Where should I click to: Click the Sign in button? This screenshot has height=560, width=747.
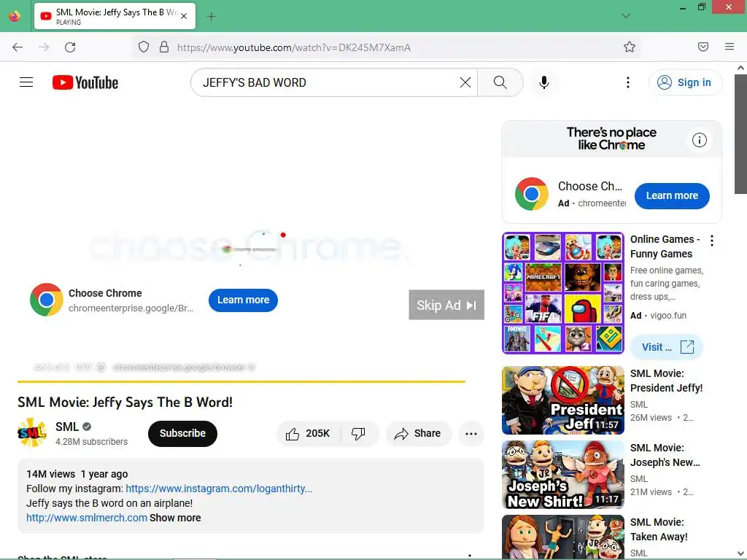[x=685, y=82]
